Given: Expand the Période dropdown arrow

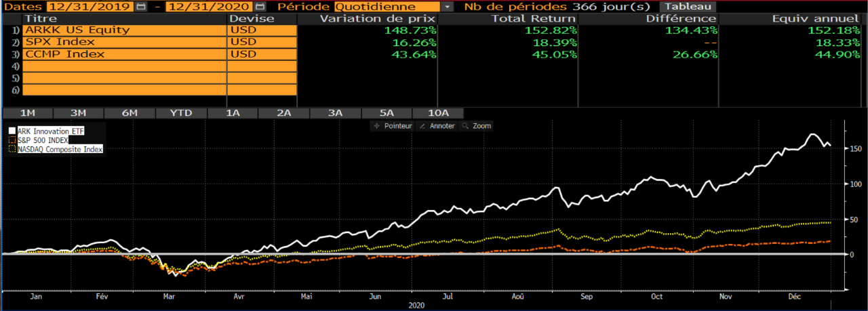Looking at the screenshot, I should 448,6.
